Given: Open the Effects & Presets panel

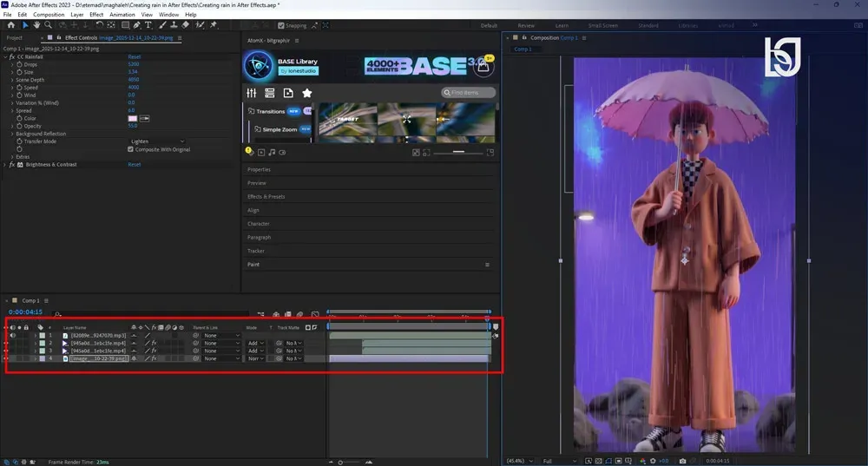Looking at the screenshot, I should (x=266, y=196).
